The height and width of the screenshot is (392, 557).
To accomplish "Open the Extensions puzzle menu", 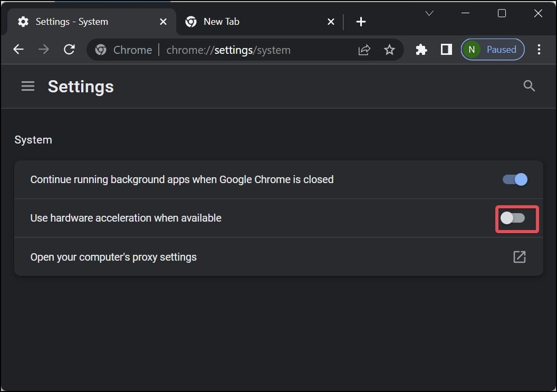I will 421,50.
